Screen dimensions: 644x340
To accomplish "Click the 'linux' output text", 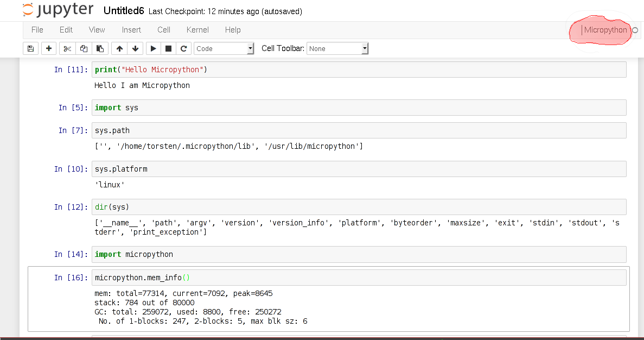I will click(x=110, y=185).
